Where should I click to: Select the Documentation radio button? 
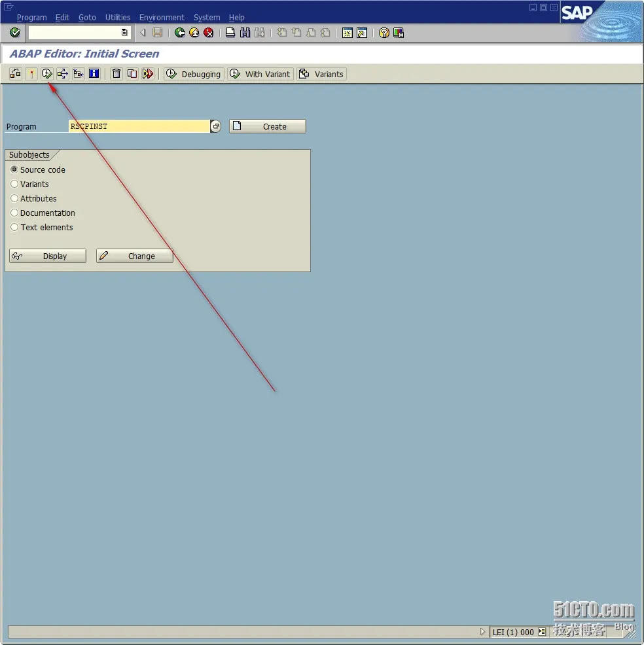pos(14,213)
